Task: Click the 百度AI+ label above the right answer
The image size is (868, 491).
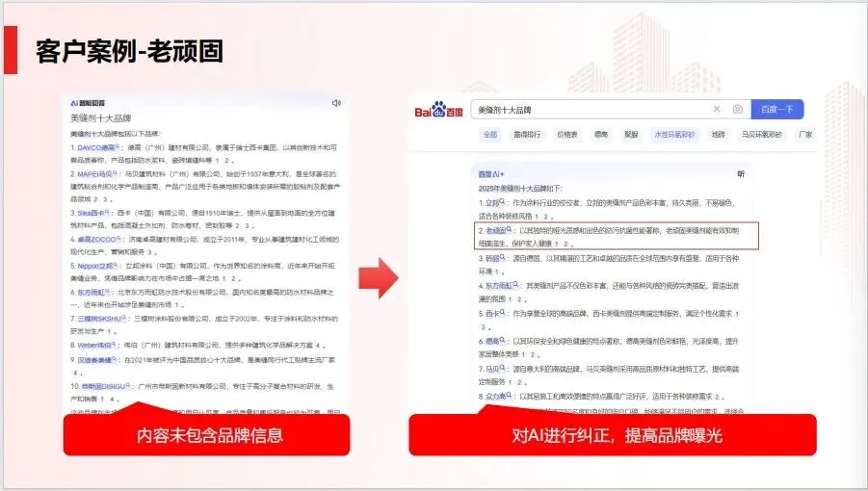Action: click(x=491, y=174)
